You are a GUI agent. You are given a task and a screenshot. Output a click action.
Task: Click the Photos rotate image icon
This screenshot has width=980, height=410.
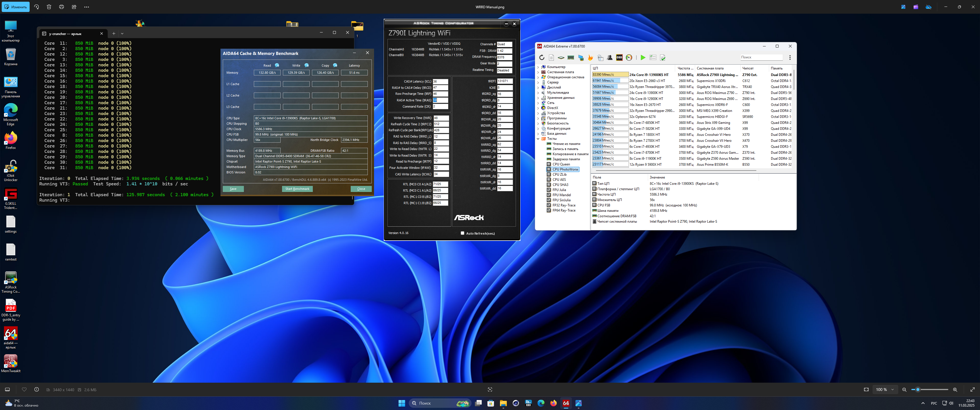coord(36,7)
